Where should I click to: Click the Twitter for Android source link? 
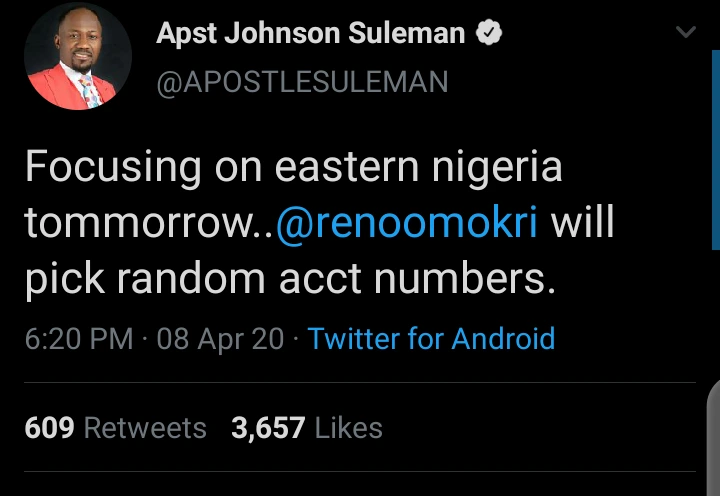431,338
